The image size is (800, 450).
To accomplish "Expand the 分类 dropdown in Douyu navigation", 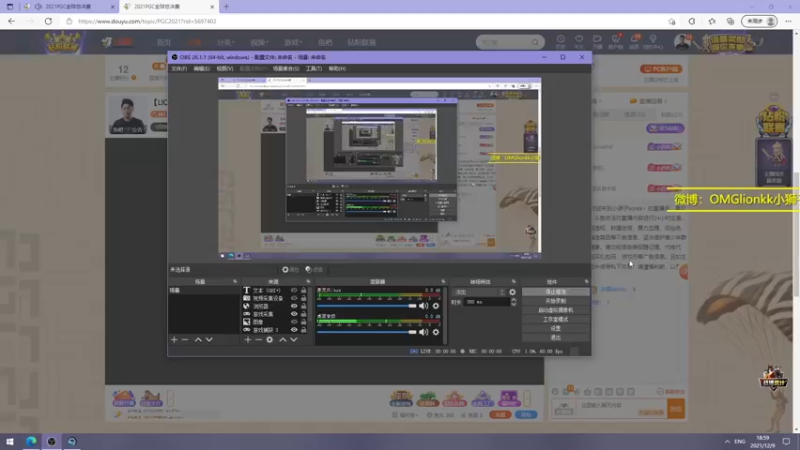I will pos(225,42).
